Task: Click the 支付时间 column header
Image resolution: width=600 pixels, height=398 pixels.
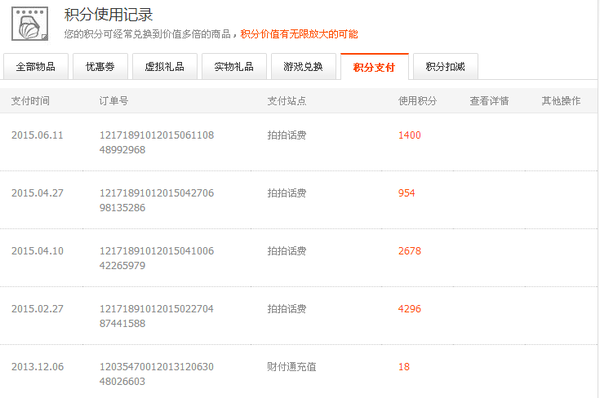Action: click(30, 101)
